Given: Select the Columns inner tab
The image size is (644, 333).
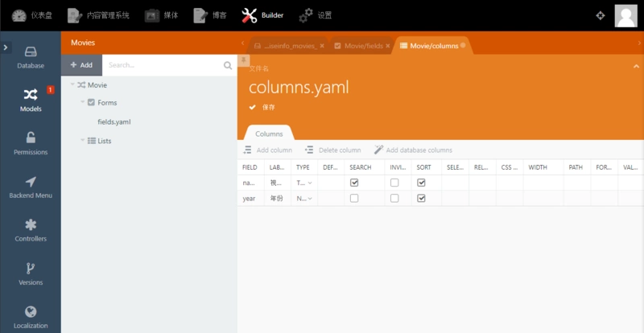Looking at the screenshot, I should pyautogui.click(x=269, y=134).
